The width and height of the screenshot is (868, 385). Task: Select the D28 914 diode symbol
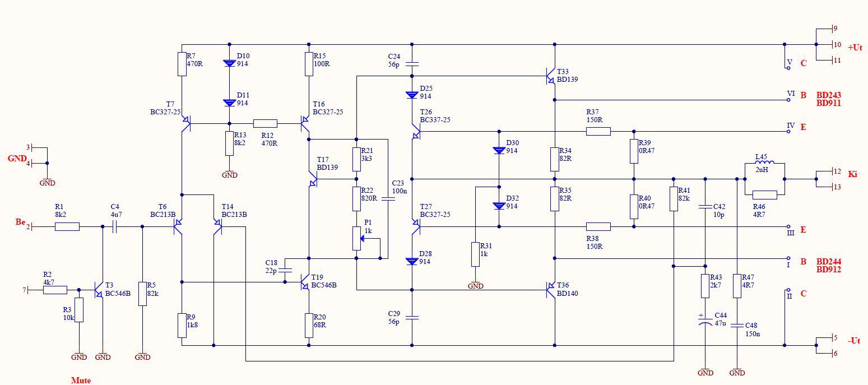tap(412, 261)
